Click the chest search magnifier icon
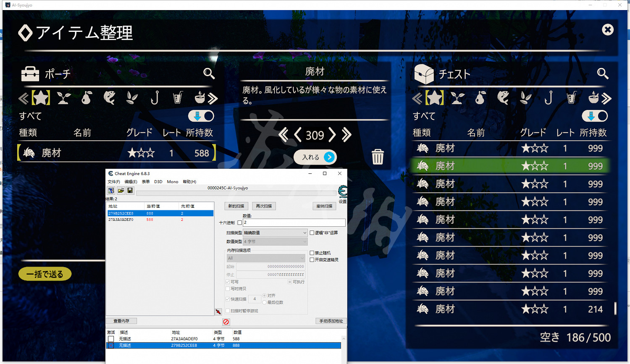Screen dimensions: 630x364 tap(603, 74)
